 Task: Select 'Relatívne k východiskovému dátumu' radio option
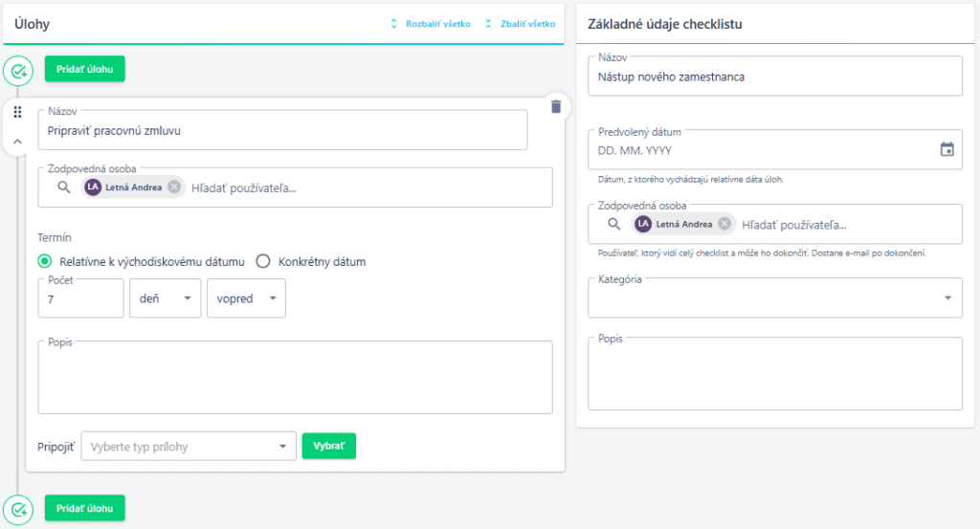[45, 261]
